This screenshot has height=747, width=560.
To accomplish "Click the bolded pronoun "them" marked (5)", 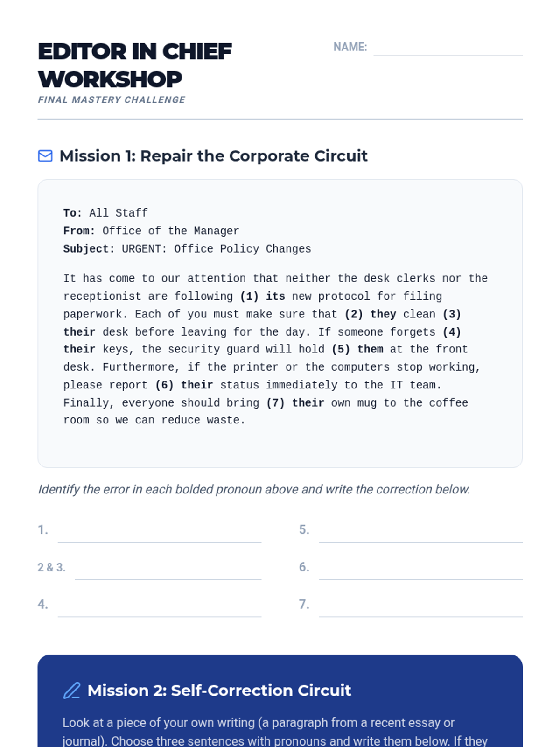I will [370, 349].
